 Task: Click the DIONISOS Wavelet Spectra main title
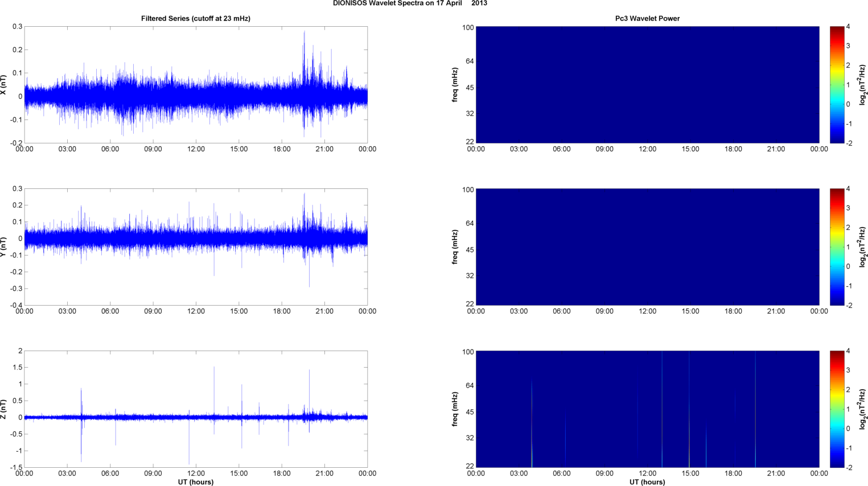click(x=410, y=3)
